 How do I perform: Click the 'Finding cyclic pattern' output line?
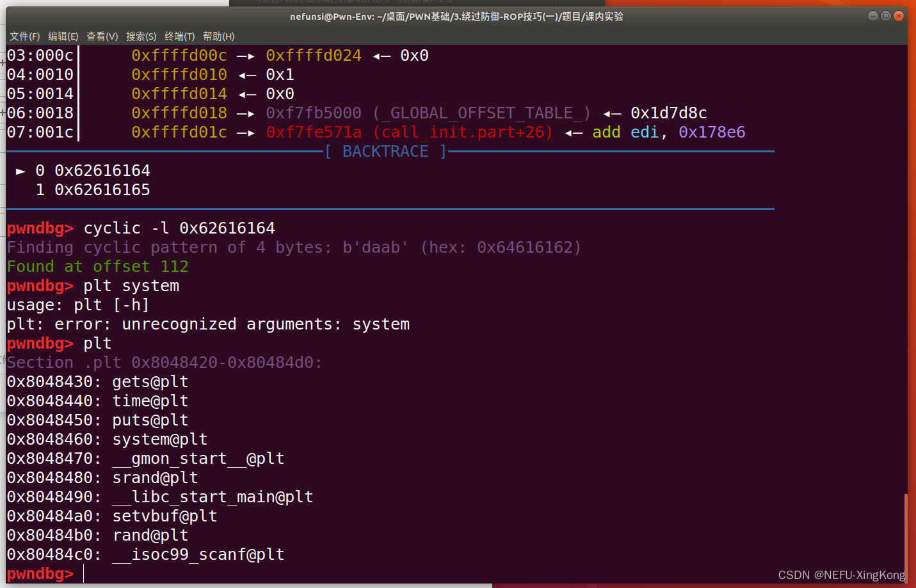point(294,248)
